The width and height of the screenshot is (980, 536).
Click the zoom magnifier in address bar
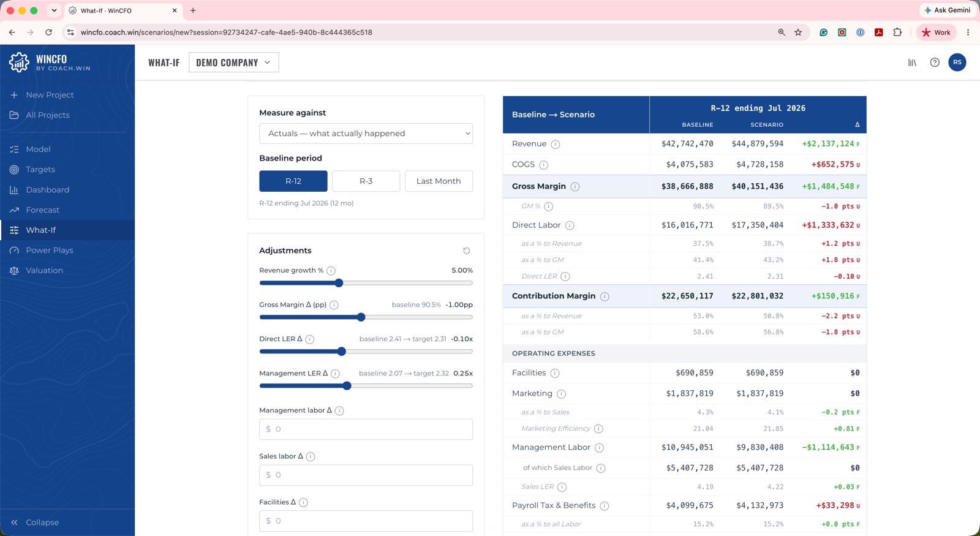pyautogui.click(x=782, y=32)
